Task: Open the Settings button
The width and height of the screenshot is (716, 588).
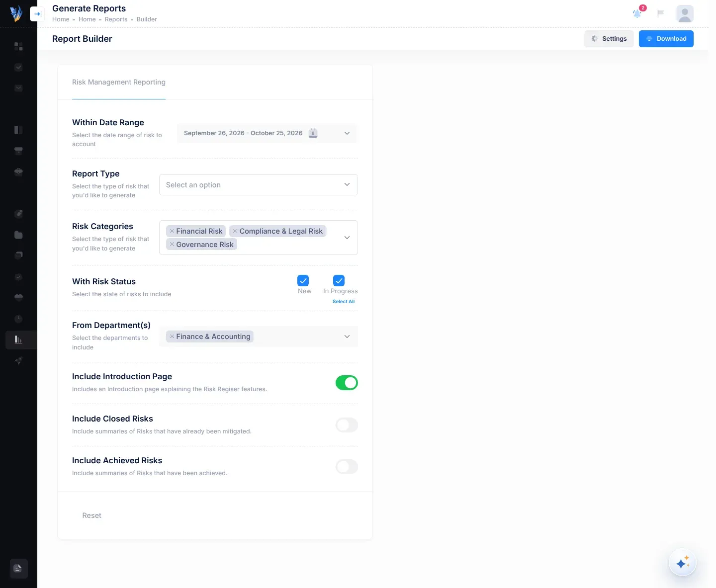Action: (x=609, y=39)
